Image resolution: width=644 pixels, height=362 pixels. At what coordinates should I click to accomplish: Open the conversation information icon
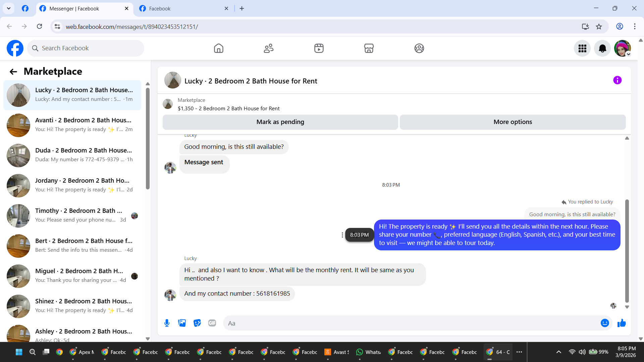617,80
